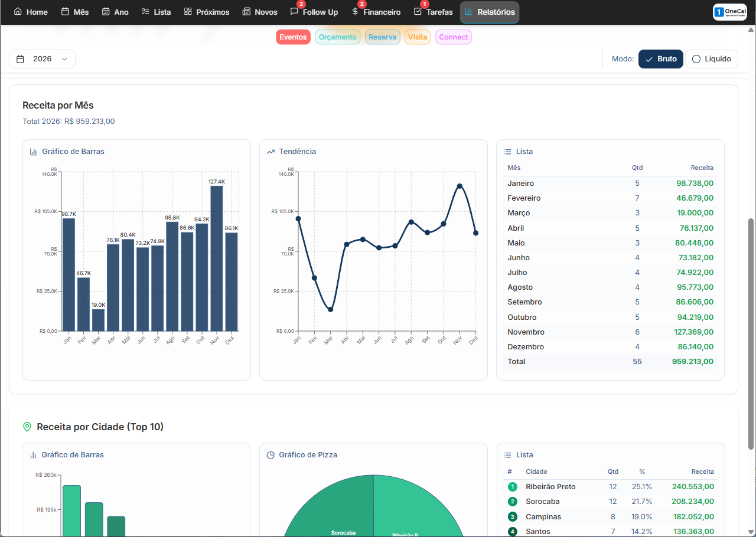The width and height of the screenshot is (756, 537).
Task: Click the map pin icon beside Receita por Cidade
Action: coord(27,427)
